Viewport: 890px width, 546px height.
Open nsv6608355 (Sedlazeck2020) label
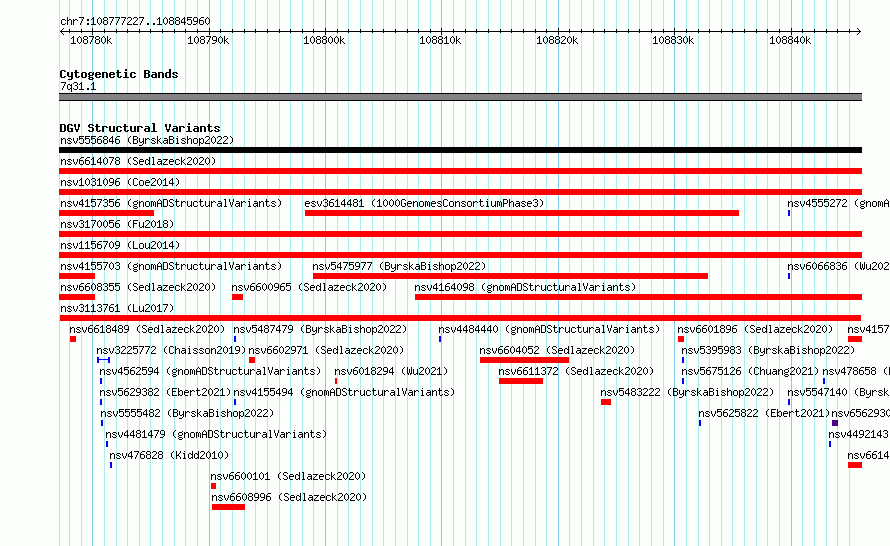tap(138, 287)
